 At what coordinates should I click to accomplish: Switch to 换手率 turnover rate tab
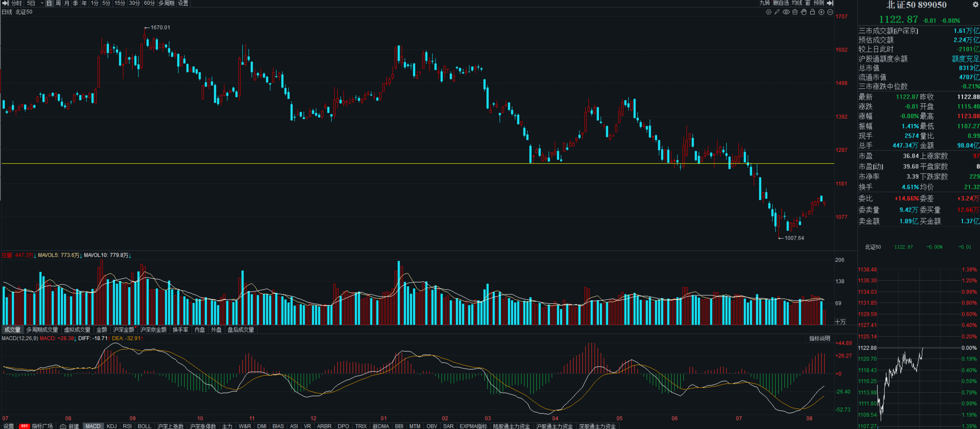[180, 330]
